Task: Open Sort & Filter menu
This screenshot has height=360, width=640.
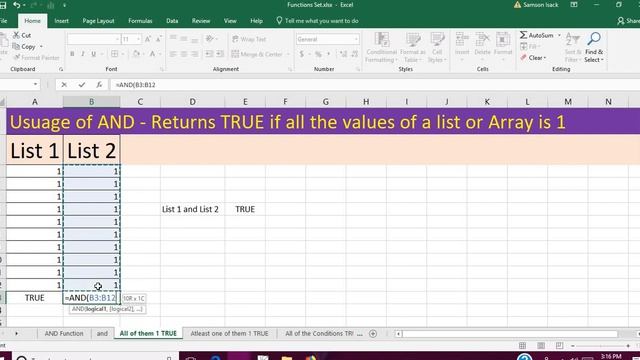Action: [573, 47]
